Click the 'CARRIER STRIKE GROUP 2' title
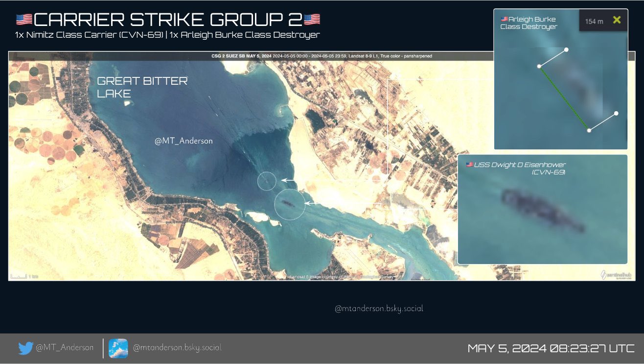Viewport: 644px width, 364px height. [168, 20]
